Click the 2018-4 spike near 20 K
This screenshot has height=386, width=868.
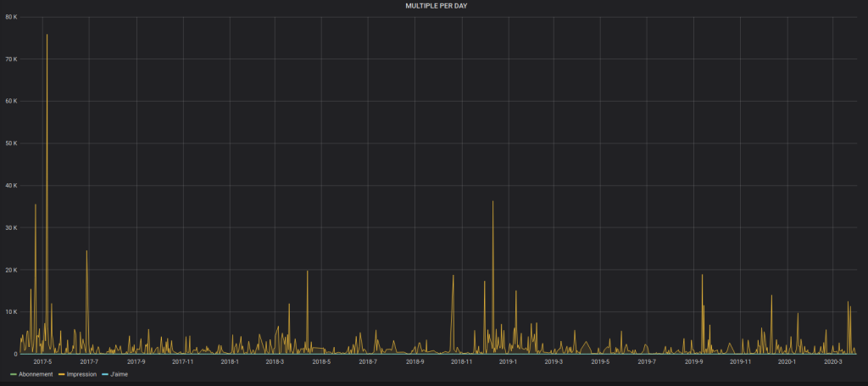[307, 272]
